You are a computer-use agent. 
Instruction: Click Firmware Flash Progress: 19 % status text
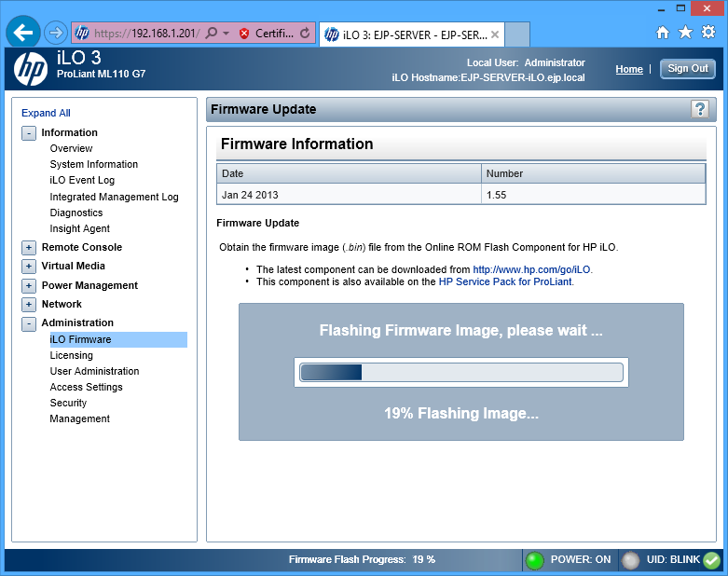click(363, 560)
